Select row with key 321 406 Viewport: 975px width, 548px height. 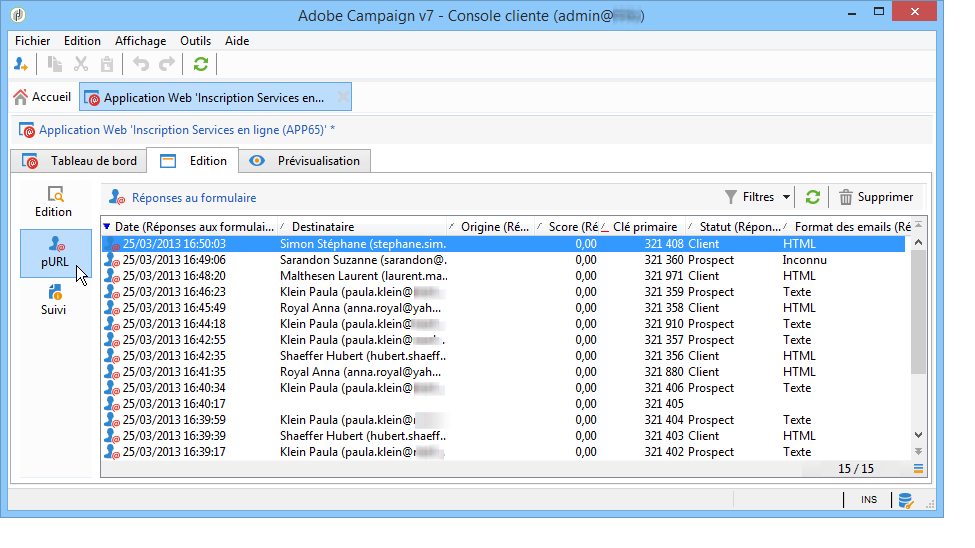[x=504, y=388]
